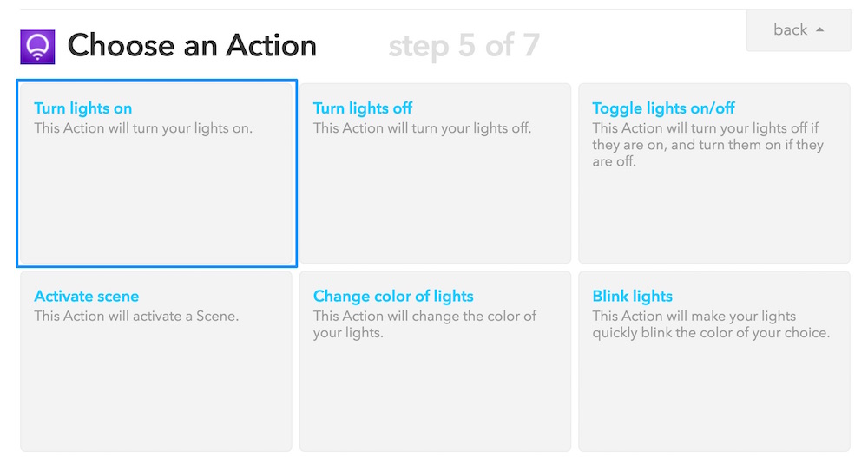Pick the "Toggle lights on/off" title
The image size is (868, 457).
click(663, 108)
